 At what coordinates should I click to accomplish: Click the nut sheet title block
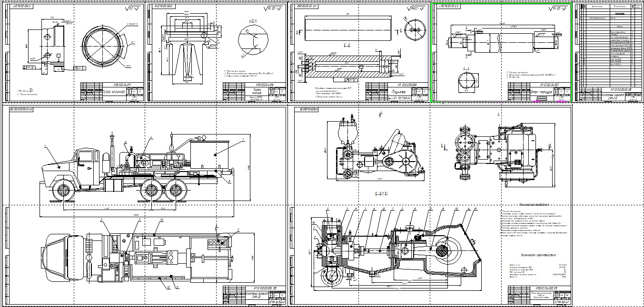(111, 91)
